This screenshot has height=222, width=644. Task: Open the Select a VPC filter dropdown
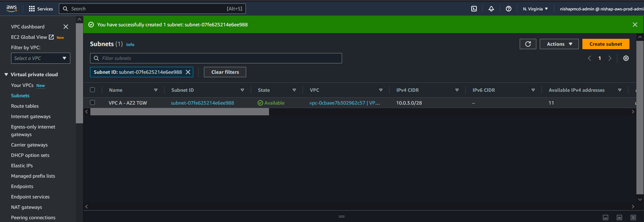41,58
